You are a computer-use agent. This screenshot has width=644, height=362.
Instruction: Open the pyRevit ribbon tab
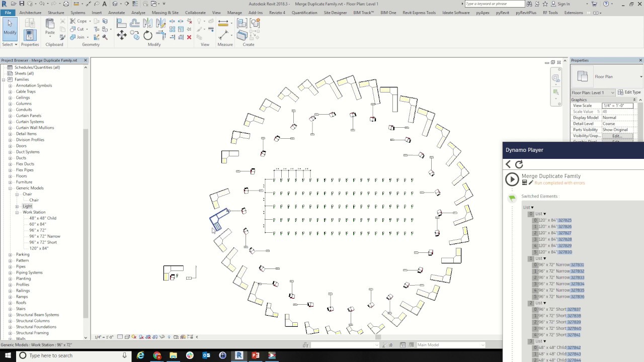[502, 13]
